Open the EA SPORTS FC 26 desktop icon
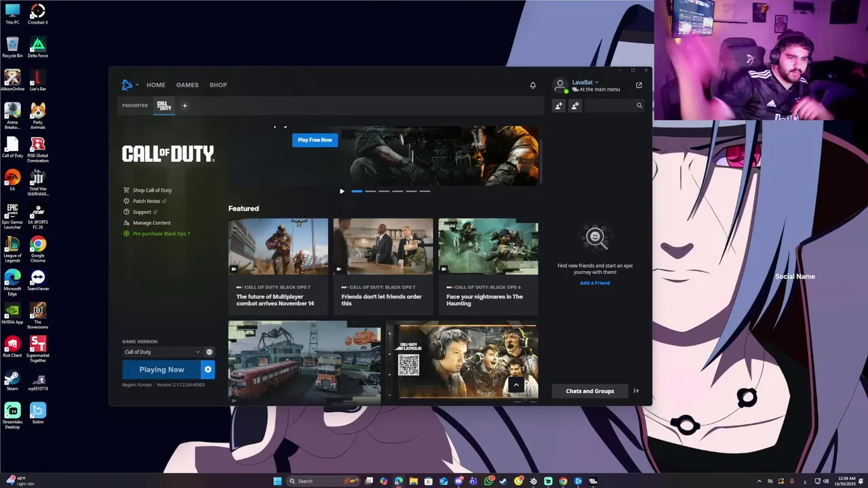 pyautogui.click(x=38, y=216)
